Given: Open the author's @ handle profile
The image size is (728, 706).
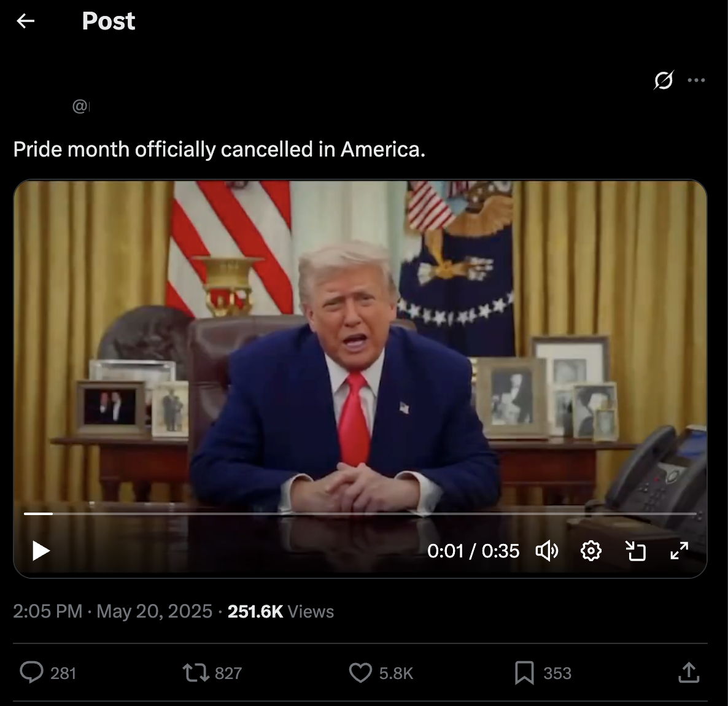Looking at the screenshot, I should point(81,106).
